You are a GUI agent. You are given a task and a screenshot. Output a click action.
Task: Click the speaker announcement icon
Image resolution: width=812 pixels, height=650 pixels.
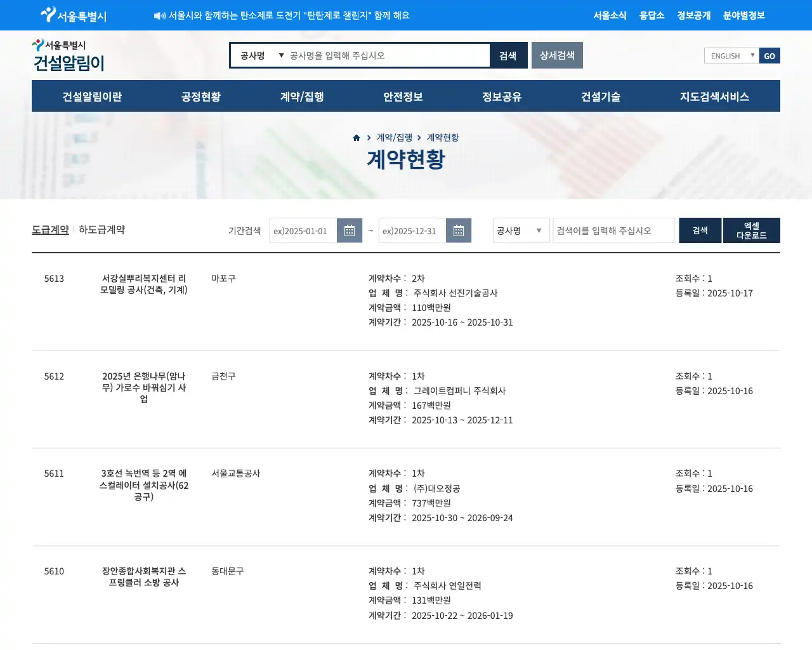pyautogui.click(x=159, y=16)
